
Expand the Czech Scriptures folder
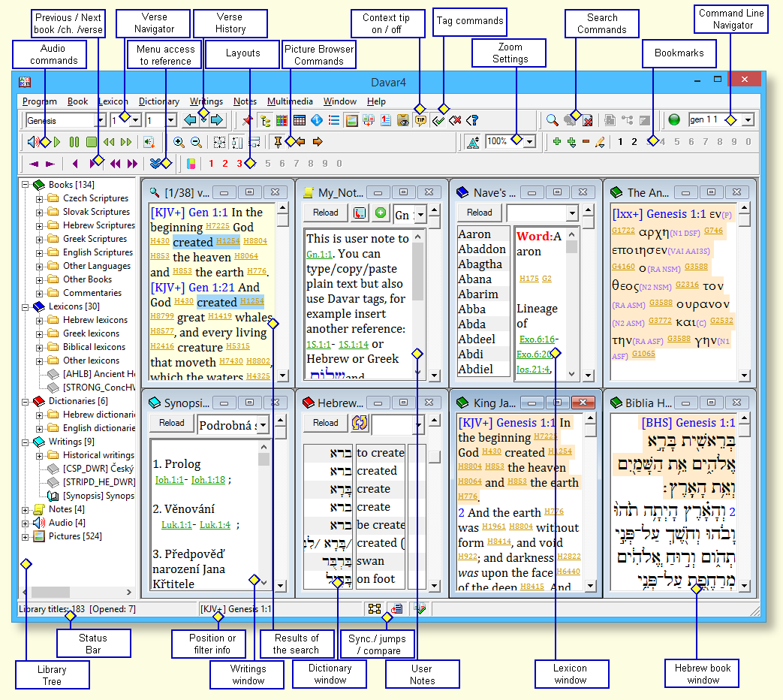coord(40,199)
